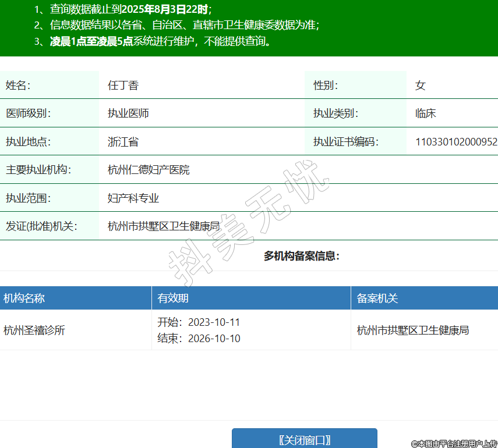Click the 杭州圣禧诊所 table cell
Image resolution: width=498 pixels, height=448 pixels.
tap(34, 330)
